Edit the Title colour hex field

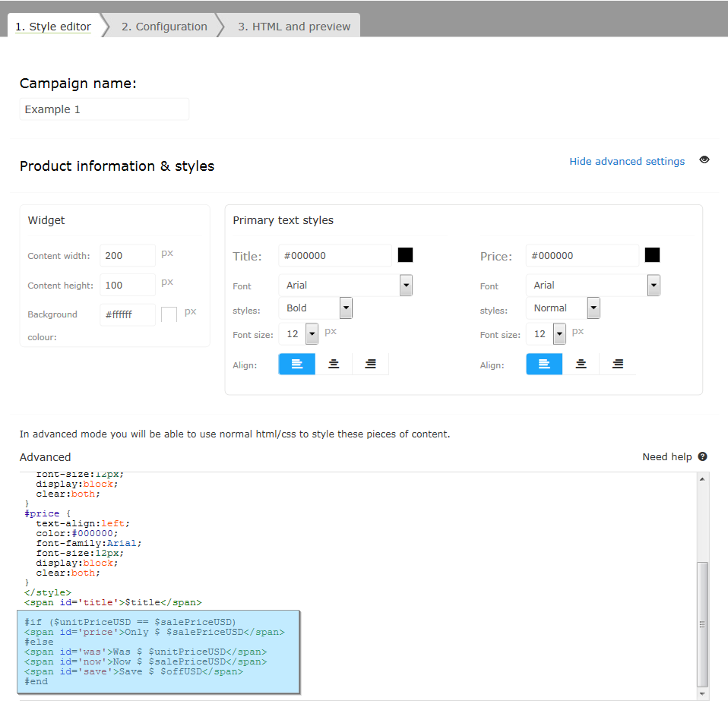pos(335,255)
